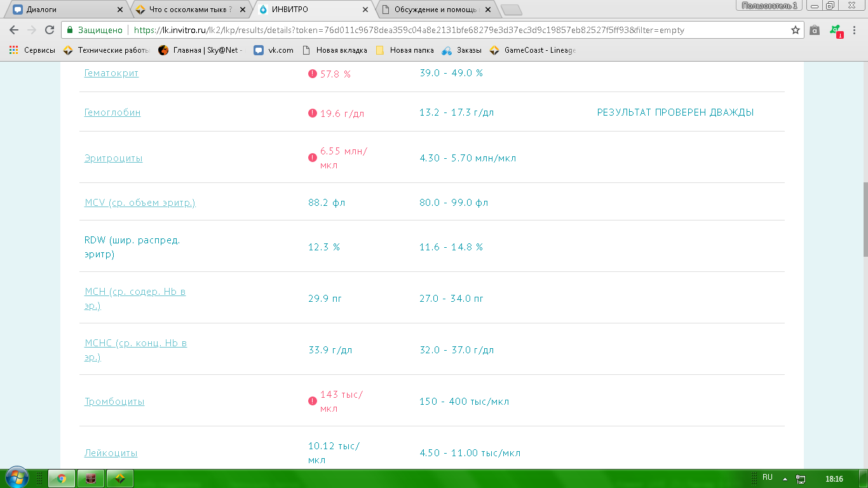The width and height of the screenshot is (868, 488).
Task: Open the Эритроциты test link
Action: 113,158
